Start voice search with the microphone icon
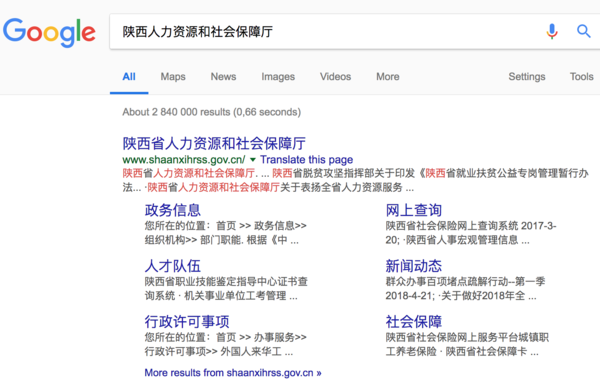 [552, 31]
